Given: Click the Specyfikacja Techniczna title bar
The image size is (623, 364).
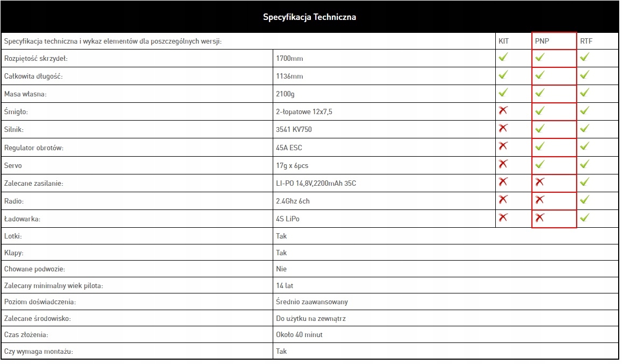Looking at the screenshot, I should click(309, 17).
